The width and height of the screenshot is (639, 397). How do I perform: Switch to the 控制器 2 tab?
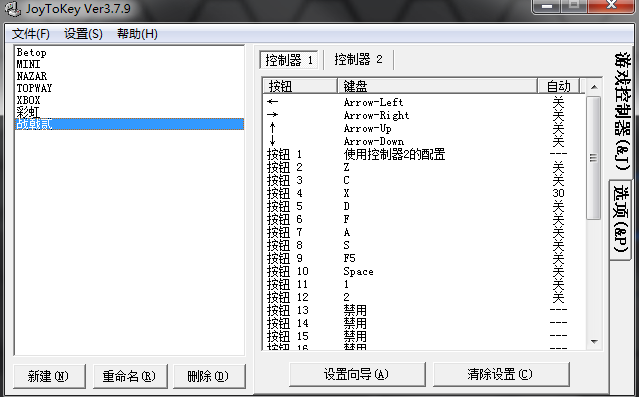(x=359, y=60)
